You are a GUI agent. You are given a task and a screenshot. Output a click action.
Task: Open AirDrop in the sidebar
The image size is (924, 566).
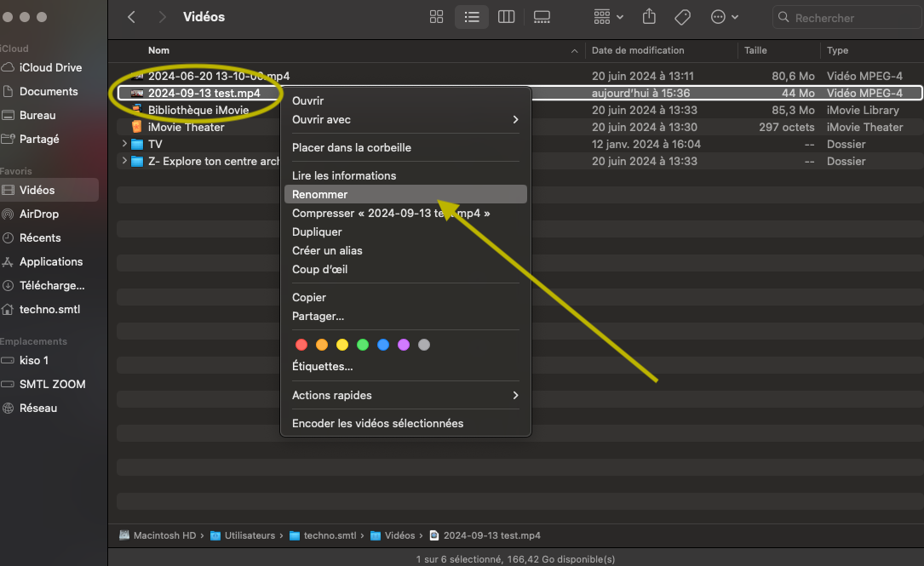[x=39, y=214]
